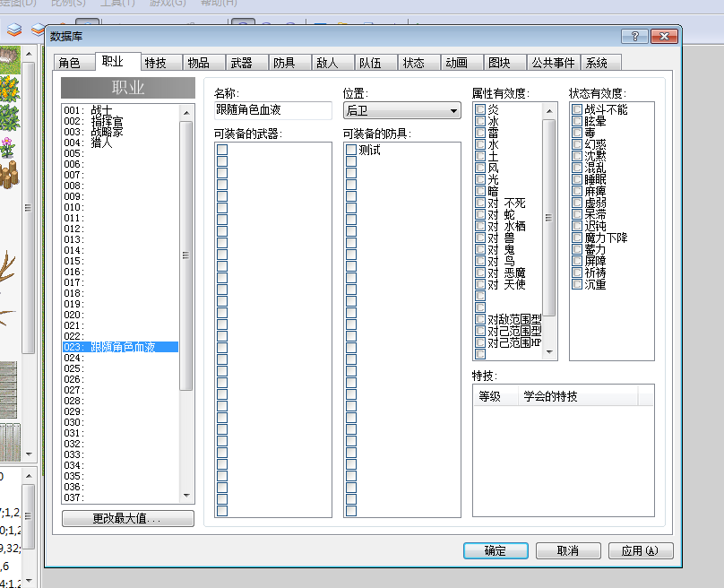Toggle the 对敌范围型 element checkbox
724x588 pixels.
pyautogui.click(x=480, y=319)
